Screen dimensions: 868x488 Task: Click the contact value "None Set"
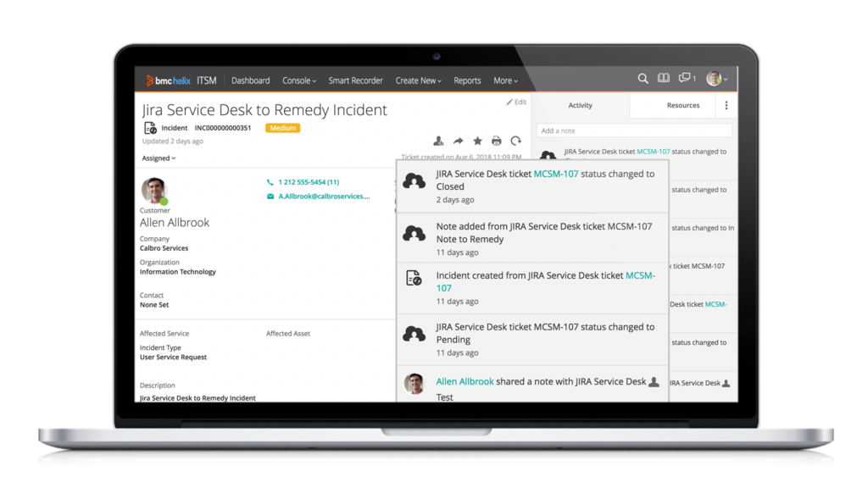(154, 305)
